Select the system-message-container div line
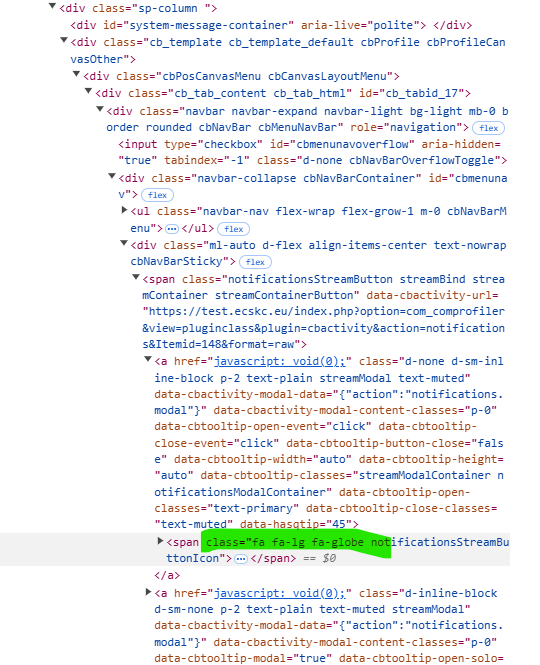The height and width of the screenshot is (665, 540). coord(271,25)
